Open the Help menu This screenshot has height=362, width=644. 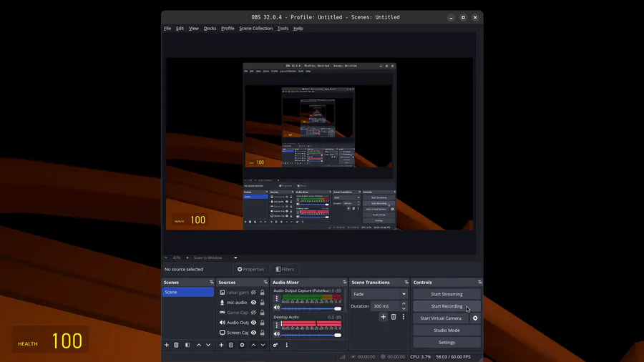(x=298, y=29)
